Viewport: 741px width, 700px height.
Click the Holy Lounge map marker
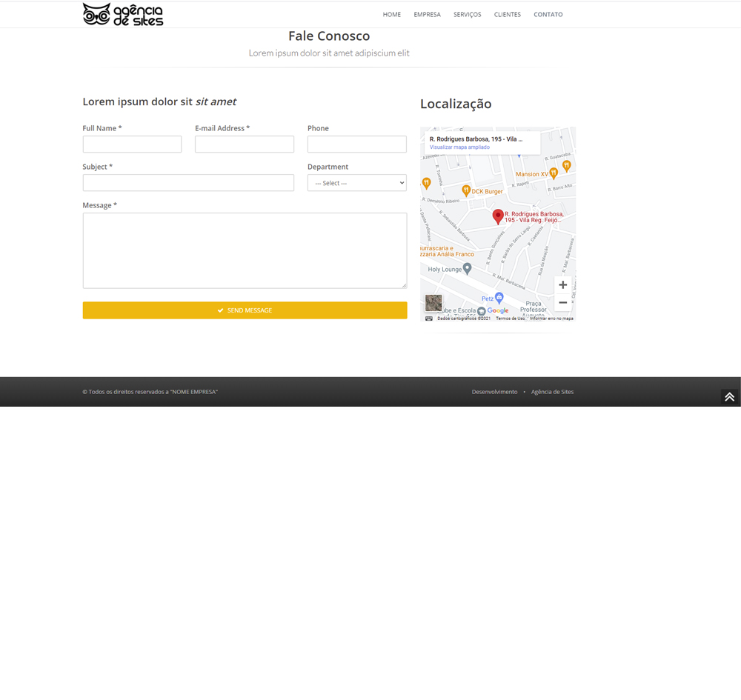coord(467,269)
